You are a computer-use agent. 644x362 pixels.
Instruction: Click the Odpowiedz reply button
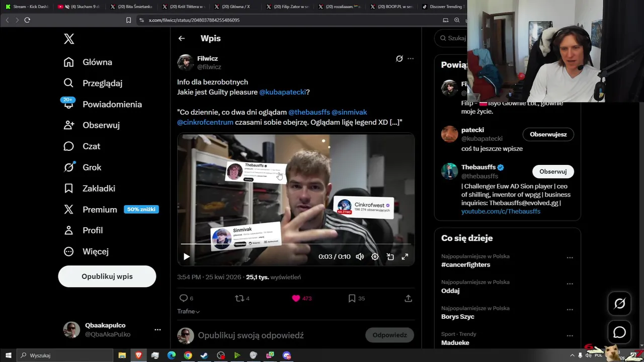[389, 335]
